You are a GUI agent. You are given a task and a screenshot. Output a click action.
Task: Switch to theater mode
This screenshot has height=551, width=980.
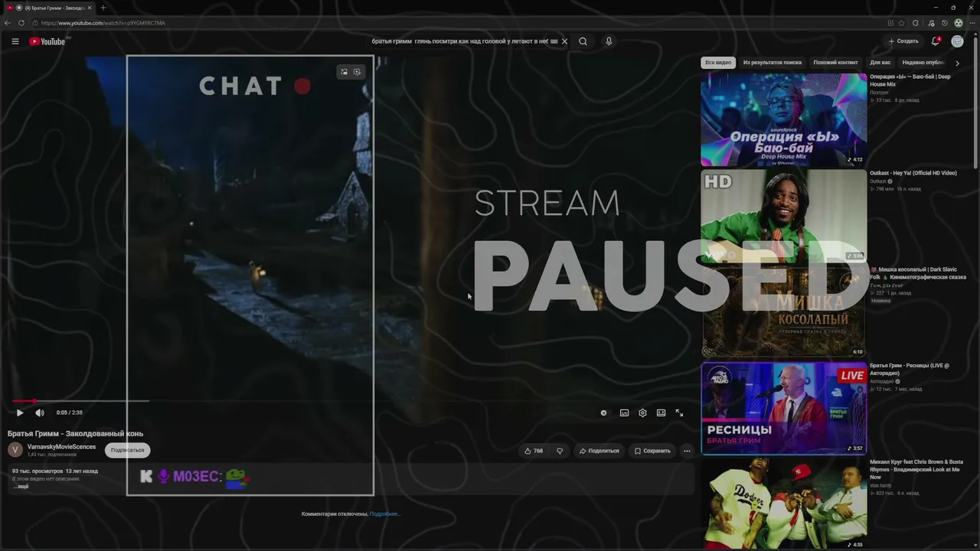point(661,412)
